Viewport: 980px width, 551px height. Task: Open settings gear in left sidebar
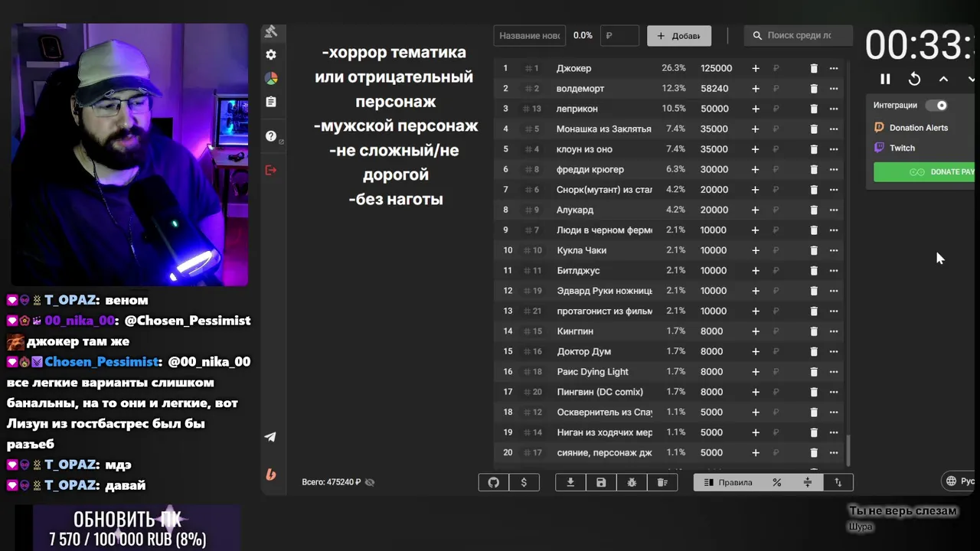(x=270, y=55)
